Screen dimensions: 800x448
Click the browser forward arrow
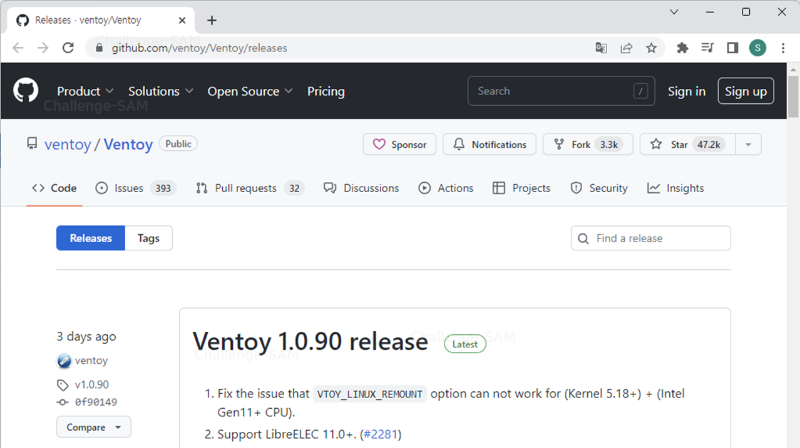click(43, 48)
